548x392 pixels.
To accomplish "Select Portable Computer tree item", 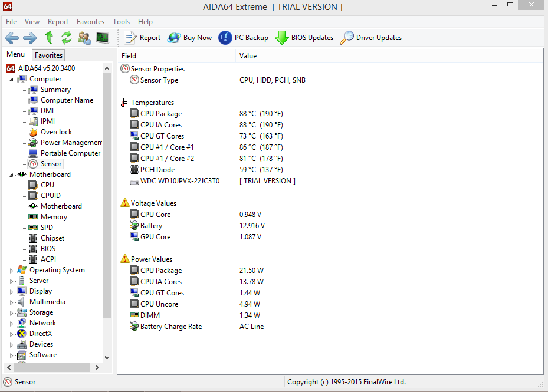I will 70,153.
